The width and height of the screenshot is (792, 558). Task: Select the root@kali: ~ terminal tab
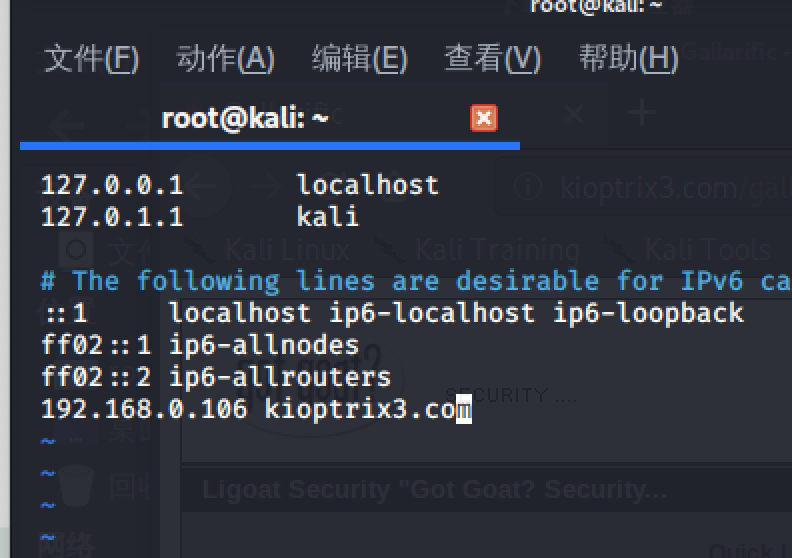pos(245,119)
